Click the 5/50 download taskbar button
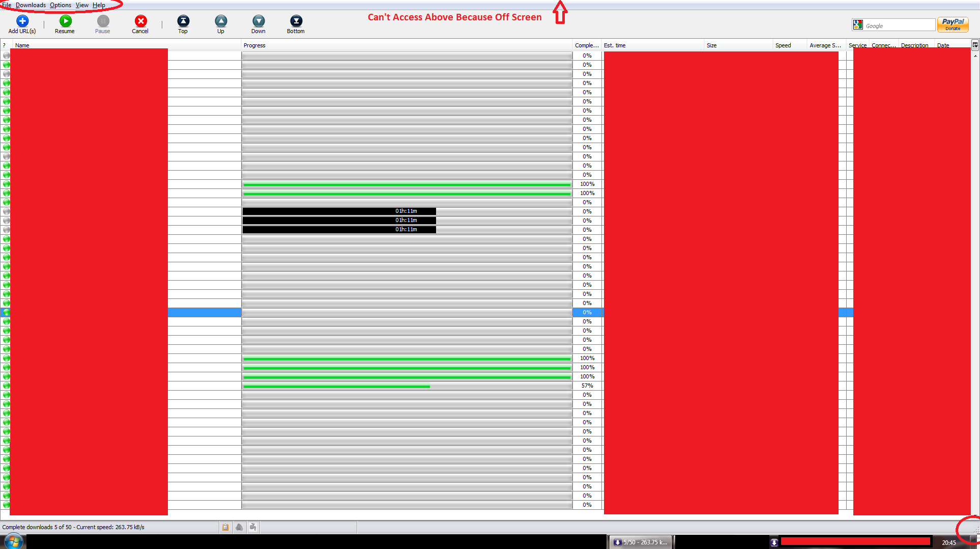 (641, 542)
